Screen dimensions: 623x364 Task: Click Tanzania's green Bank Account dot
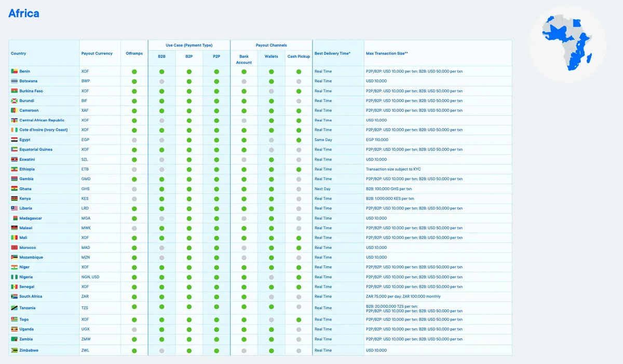pos(244,307)
